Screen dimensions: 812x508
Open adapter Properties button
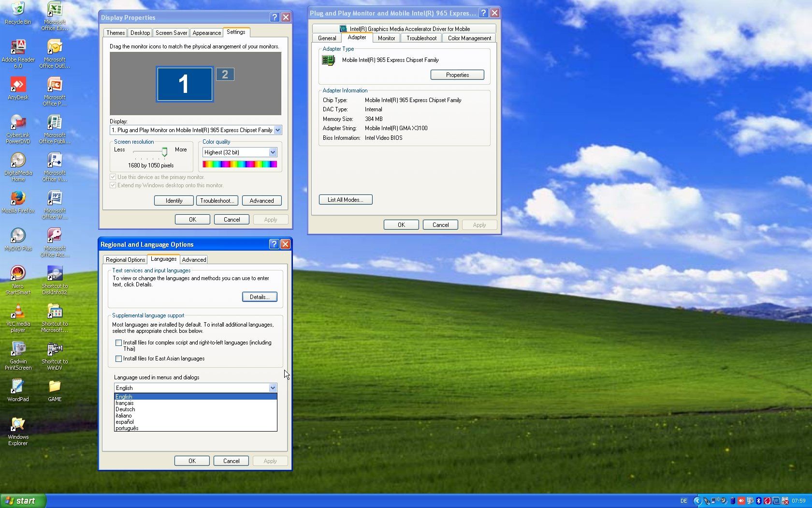point(457,75)
